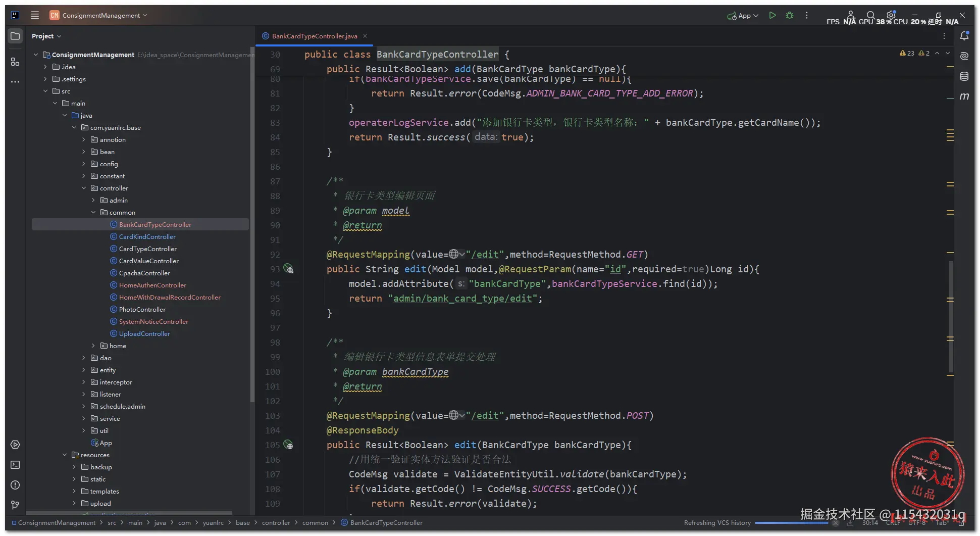Collapse the common package
The width and height of the screenshot is (980, 536).
tap(93, 212)
